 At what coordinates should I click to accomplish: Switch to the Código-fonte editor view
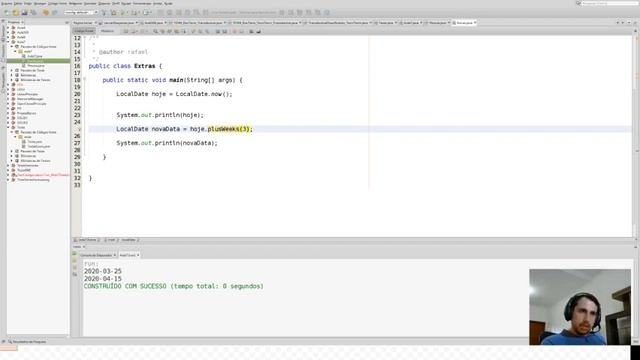point(84,31)
